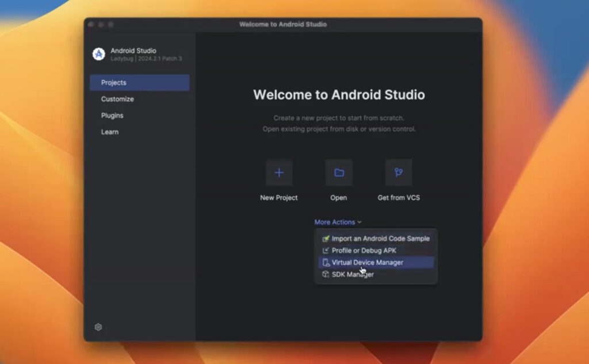Switch to the Projects section

click(113, 82)
